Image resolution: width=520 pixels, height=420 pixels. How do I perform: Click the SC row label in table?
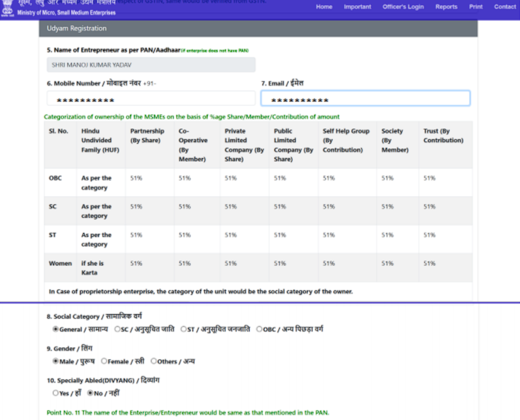(53, 207)
